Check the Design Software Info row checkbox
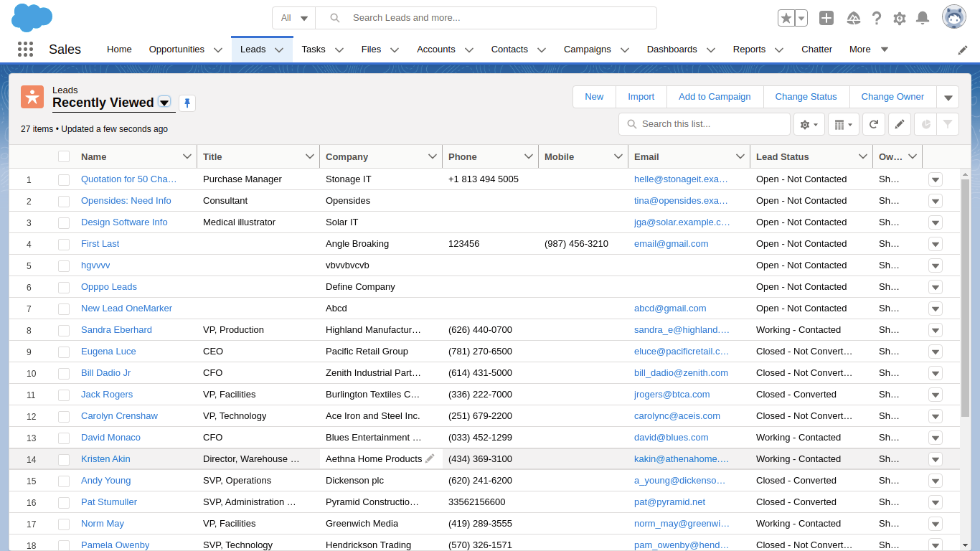 tap(64, 222)
